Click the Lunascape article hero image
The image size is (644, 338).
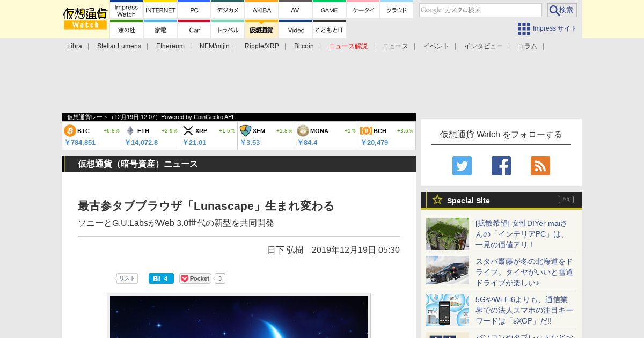click(x=239, y=317)
